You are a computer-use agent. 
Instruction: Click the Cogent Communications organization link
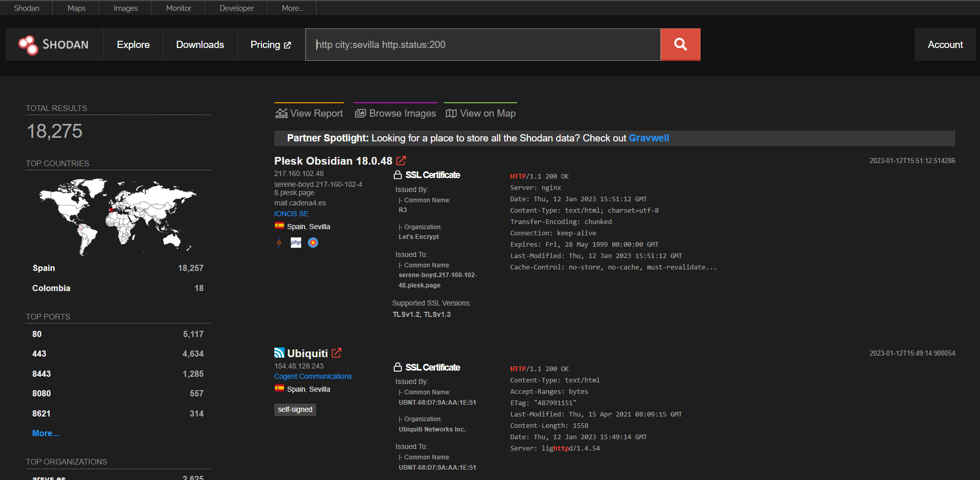tap(313, 376)
